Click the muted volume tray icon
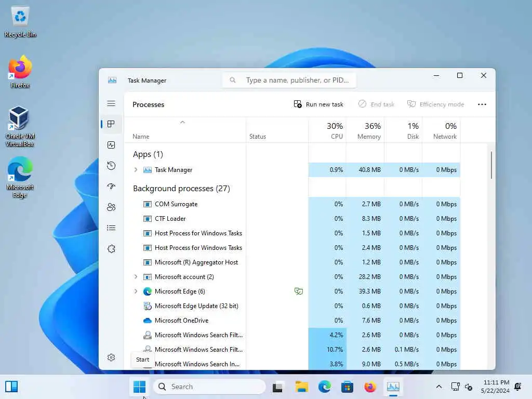Screen dimensions: 532x399 469,387
